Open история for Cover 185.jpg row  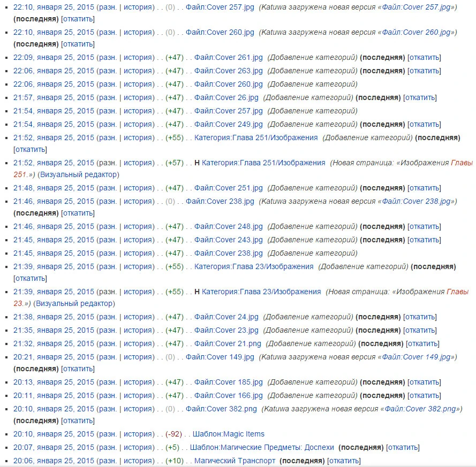[x=138, y=382]
